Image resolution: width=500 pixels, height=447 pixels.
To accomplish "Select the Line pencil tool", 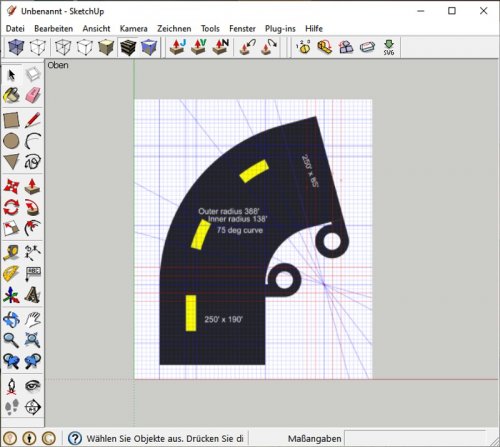I will coord(33,120).
